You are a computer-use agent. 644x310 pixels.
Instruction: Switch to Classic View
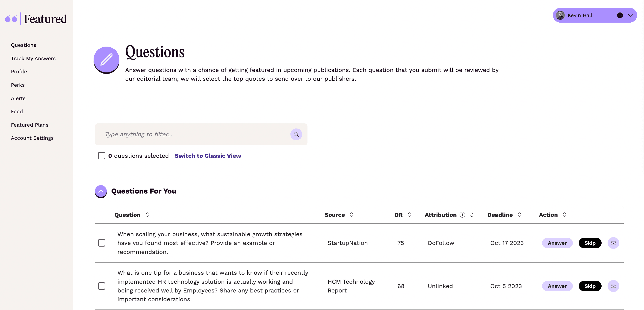coord(208,155)
